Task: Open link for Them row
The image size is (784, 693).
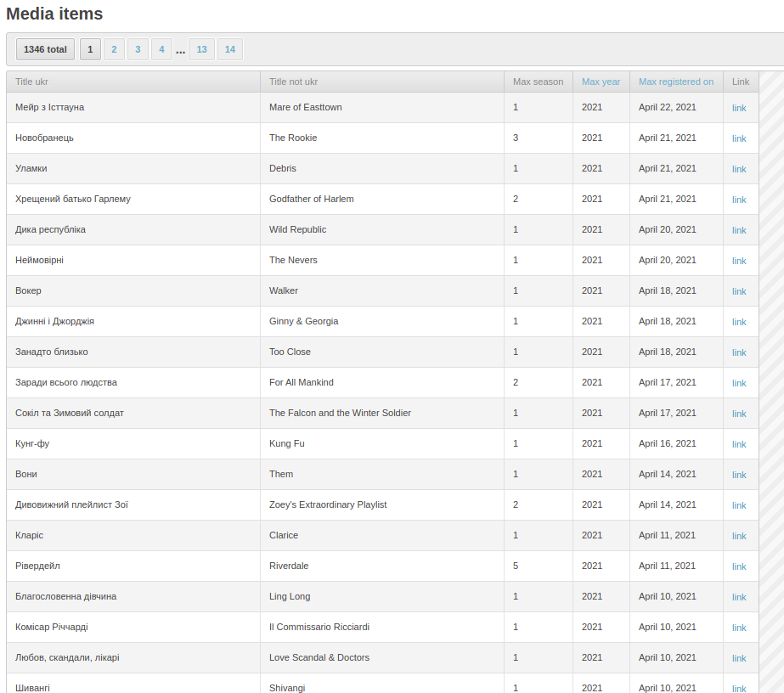Action: (739, 475)
